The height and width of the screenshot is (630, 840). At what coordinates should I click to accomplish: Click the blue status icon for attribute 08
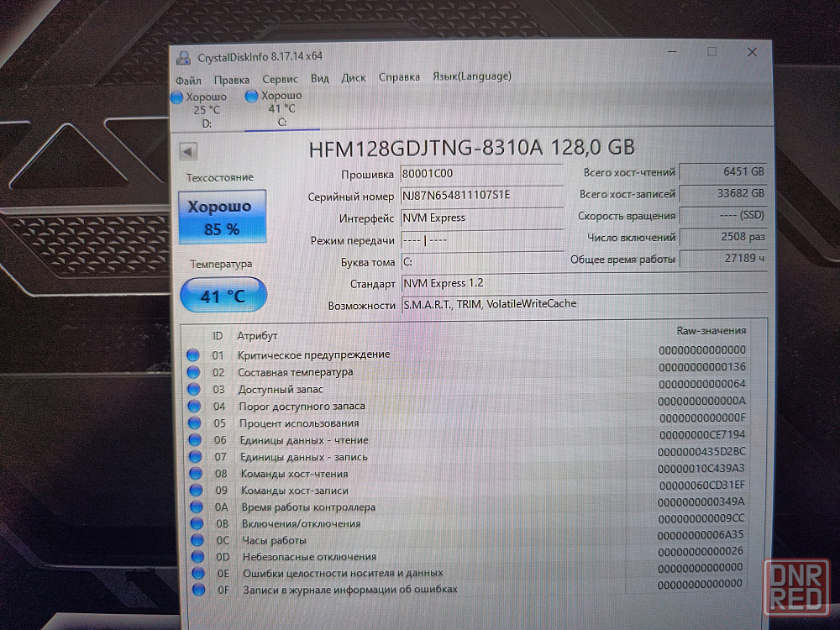click(196, 473)
